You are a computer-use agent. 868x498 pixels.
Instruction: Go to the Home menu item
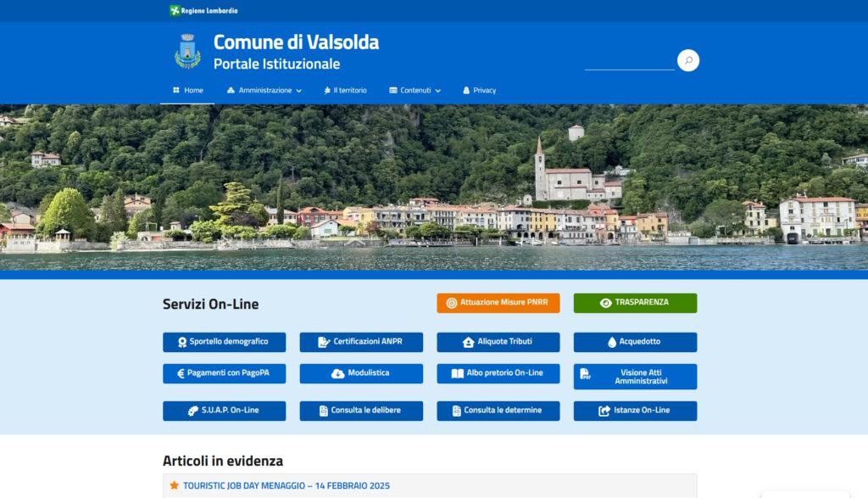click(187, 90)
